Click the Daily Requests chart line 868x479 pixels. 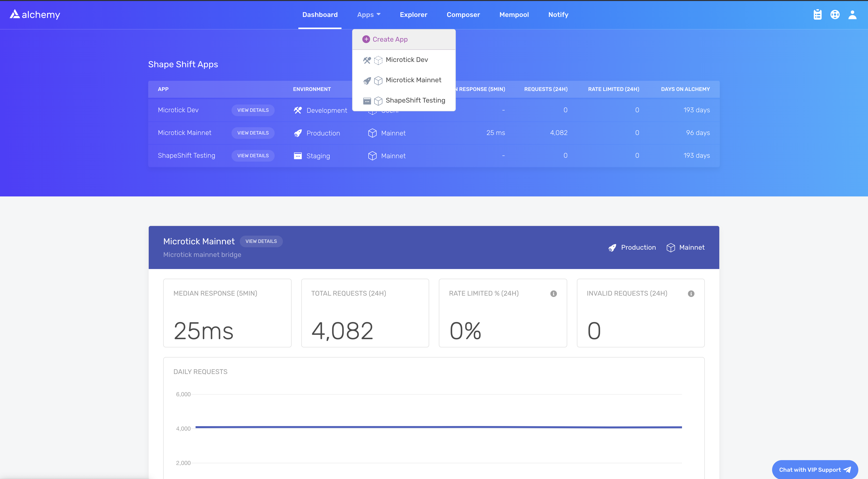point(438,427)
